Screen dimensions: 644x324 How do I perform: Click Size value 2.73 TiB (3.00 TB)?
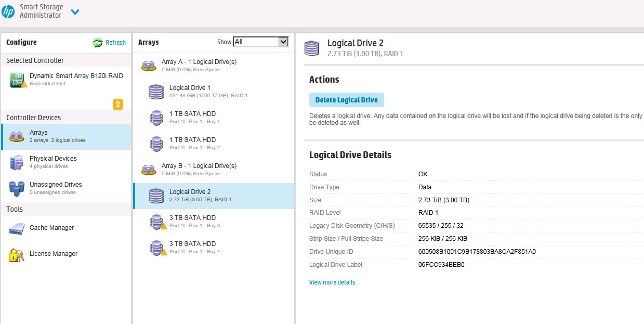tap(444, 200)
